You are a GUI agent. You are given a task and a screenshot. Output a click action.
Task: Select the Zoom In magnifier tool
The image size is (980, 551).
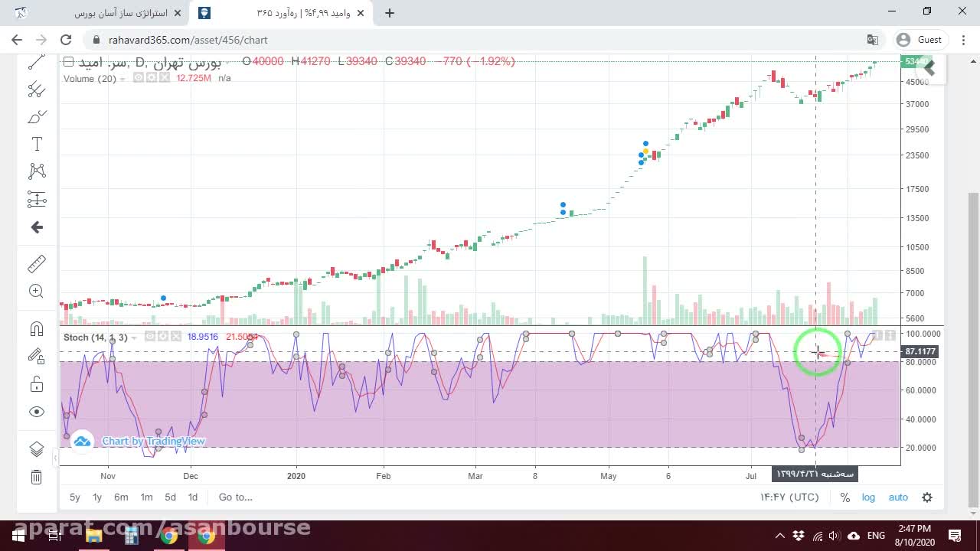37,291
